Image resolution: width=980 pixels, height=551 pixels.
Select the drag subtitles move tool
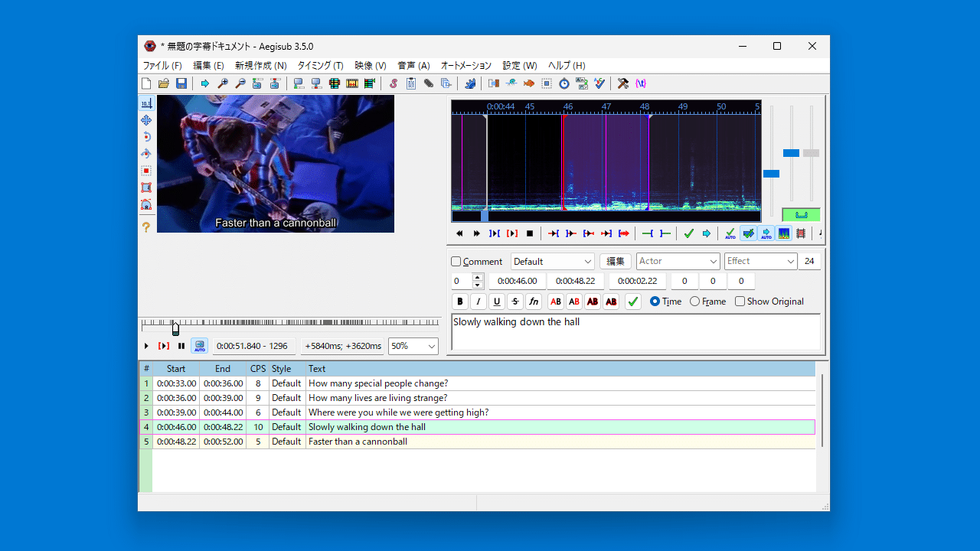tap(146, 120)
